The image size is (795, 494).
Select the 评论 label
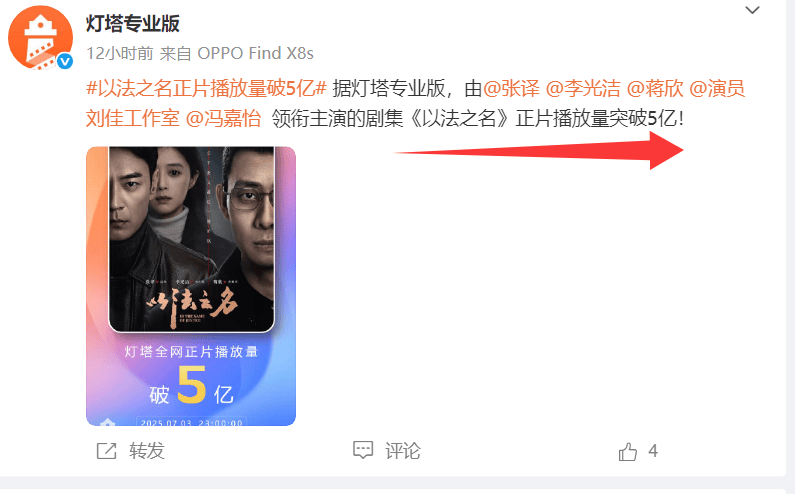[403, 450]
